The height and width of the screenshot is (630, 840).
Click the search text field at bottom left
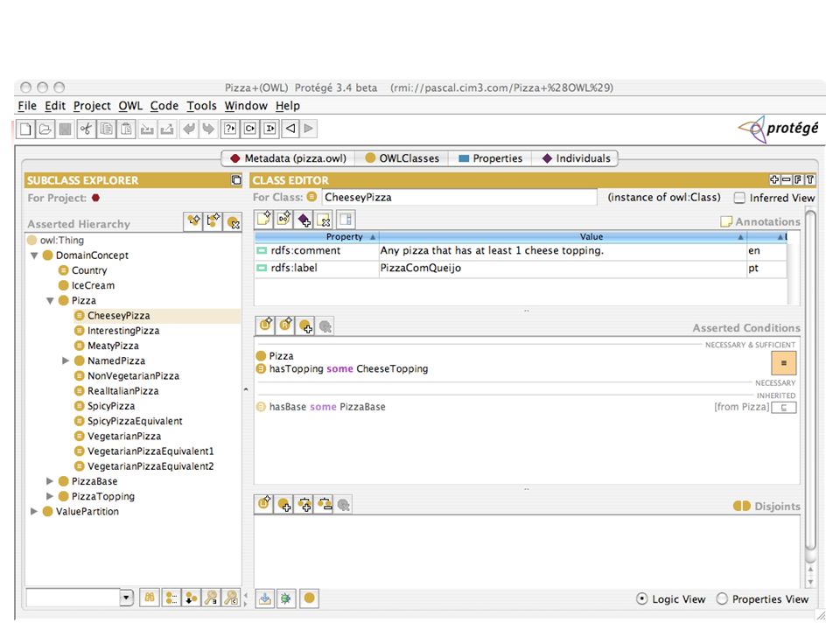[73, 598]
